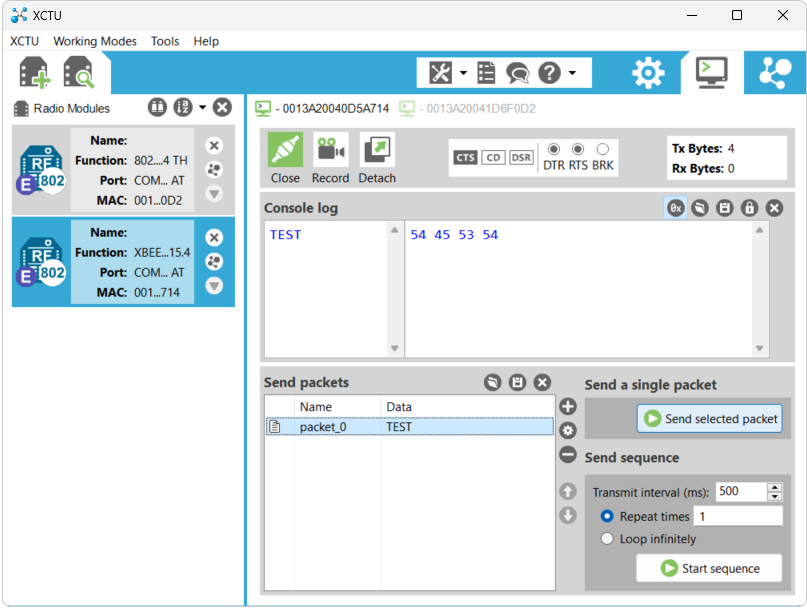
Task: Open the Help menu
Action: [206, 41]
